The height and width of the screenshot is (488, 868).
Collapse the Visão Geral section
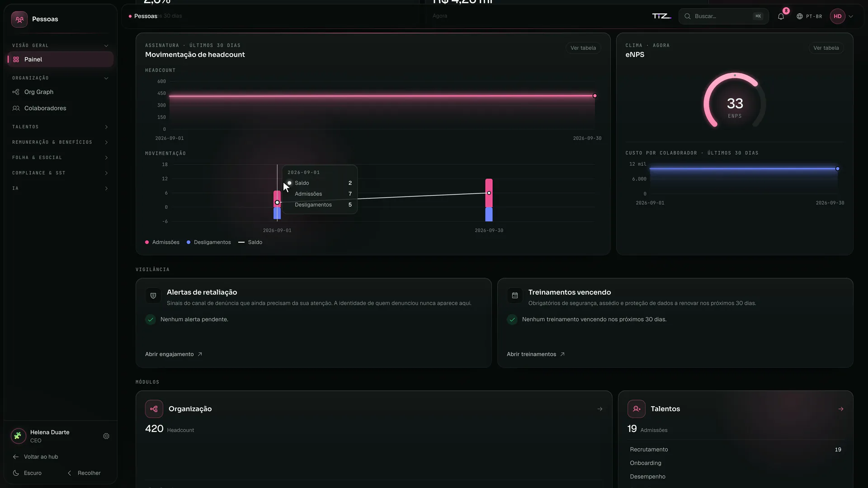pyautogui.click(x=60, y=46)
